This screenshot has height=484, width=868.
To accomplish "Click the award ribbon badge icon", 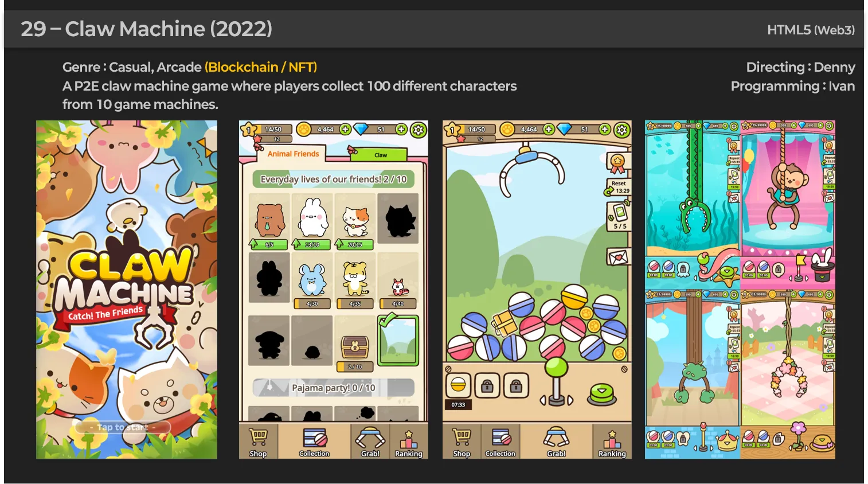I will [617, 163].
